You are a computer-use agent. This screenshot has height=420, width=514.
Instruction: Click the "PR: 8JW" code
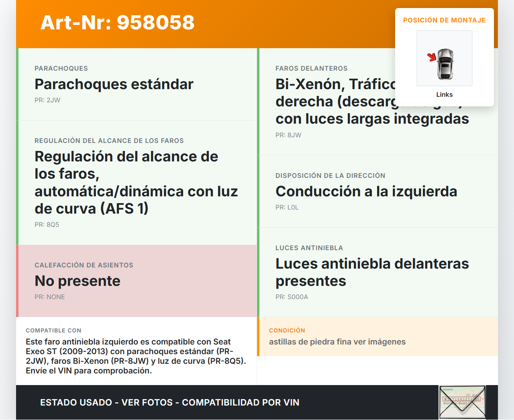(x=288, y=135)
